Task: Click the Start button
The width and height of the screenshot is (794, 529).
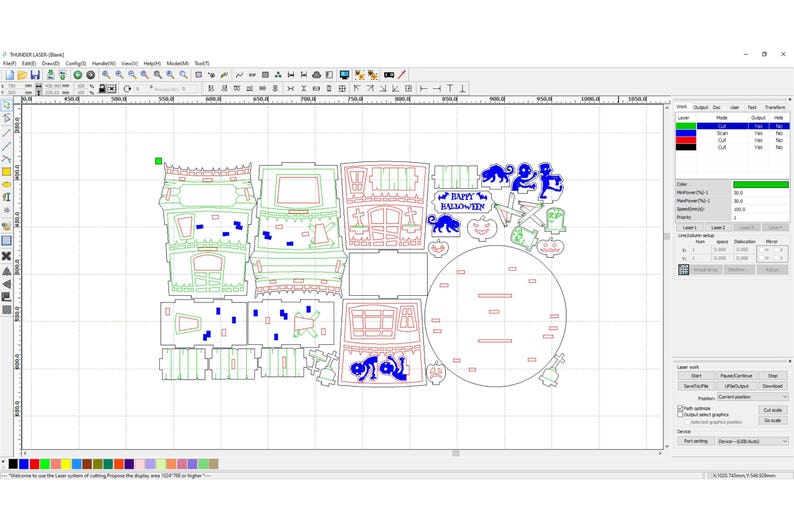Action: pos(696,376)
